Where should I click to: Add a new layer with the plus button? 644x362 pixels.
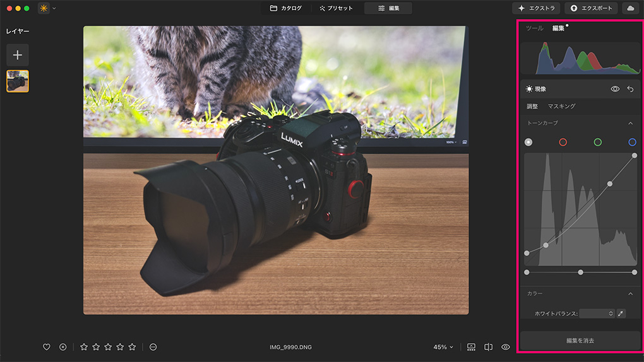coord(17,55)
